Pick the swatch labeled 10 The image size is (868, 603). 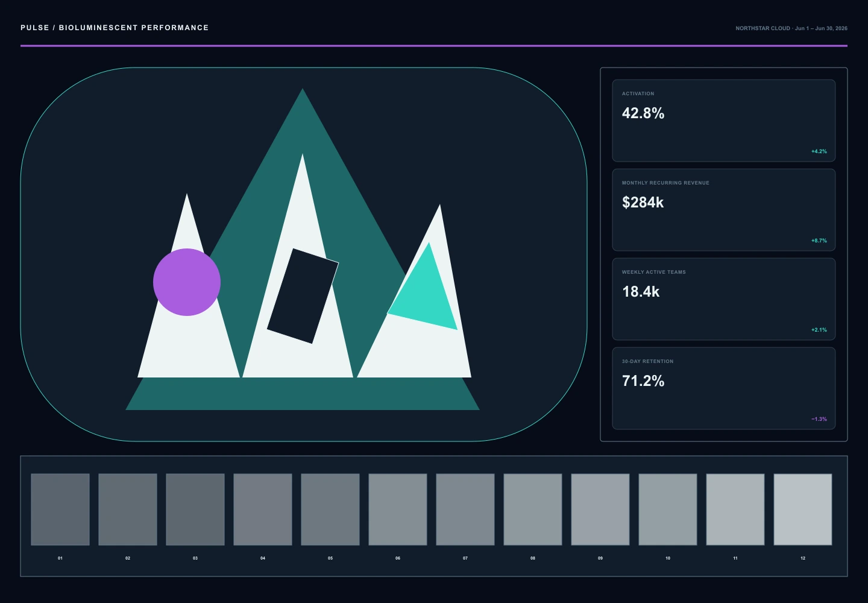pos(668,510)
